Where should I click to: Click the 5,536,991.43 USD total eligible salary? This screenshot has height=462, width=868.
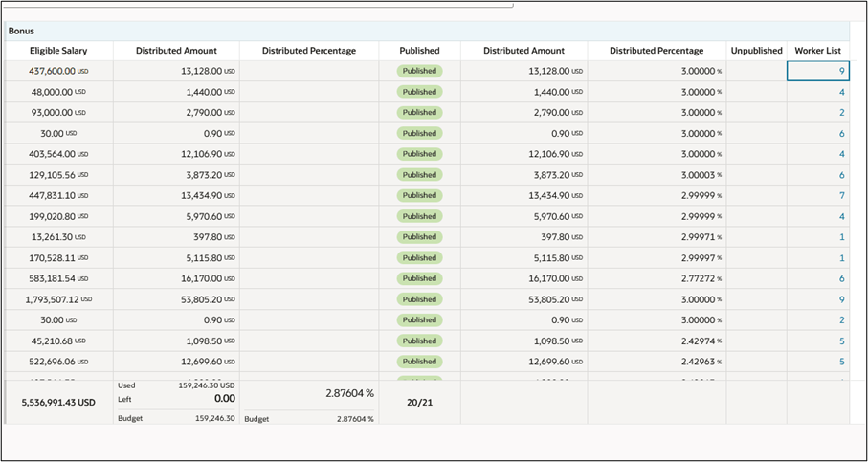(x=58, y=403)
